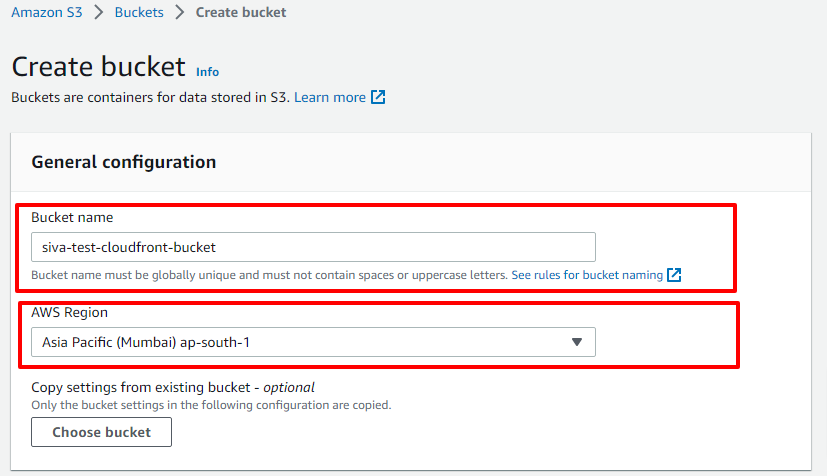Click the Bucket name field label
Image resolution: width=827 pixels, height=476 pixels.
(72, 217)
